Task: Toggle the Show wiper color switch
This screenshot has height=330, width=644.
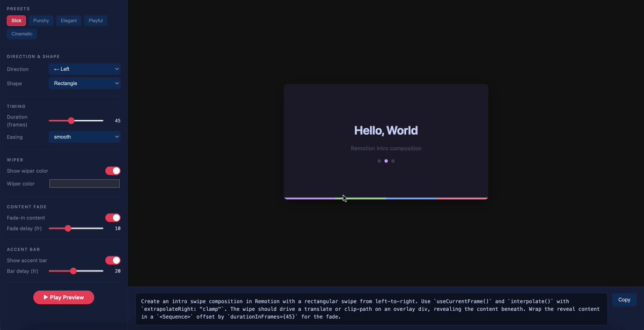Action: 113,171
